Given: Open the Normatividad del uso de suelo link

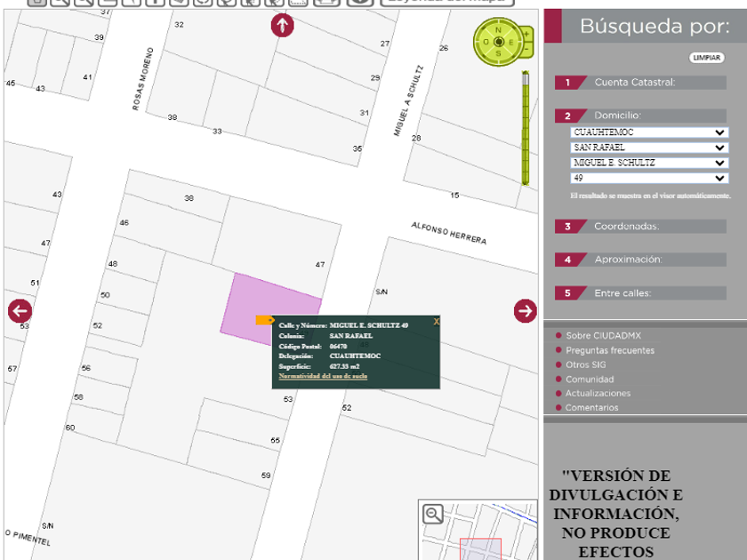Looking at the screenshot, I should pos(323,376).
